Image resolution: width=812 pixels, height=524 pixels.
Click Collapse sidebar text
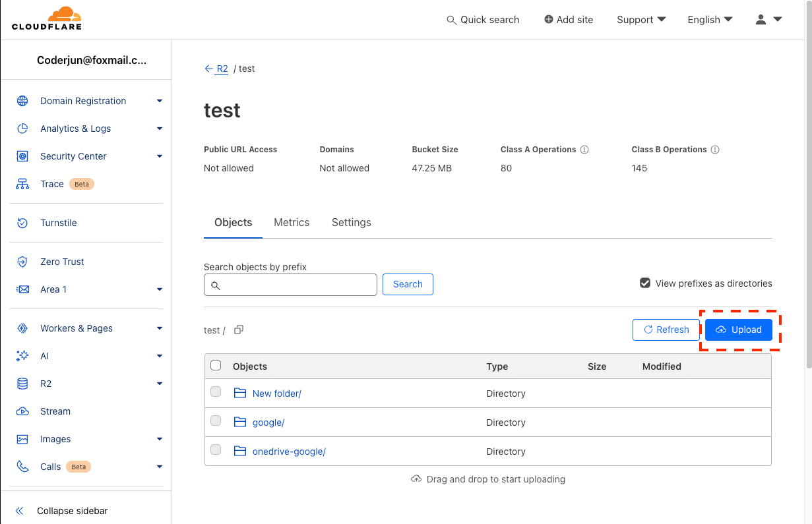tap(73, 511)
